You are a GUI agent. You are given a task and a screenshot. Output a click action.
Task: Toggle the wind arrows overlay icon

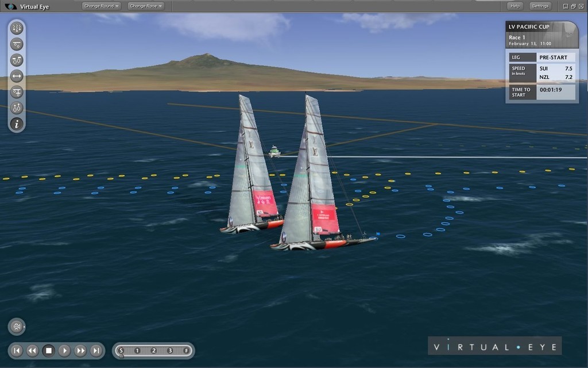(17, 28)
